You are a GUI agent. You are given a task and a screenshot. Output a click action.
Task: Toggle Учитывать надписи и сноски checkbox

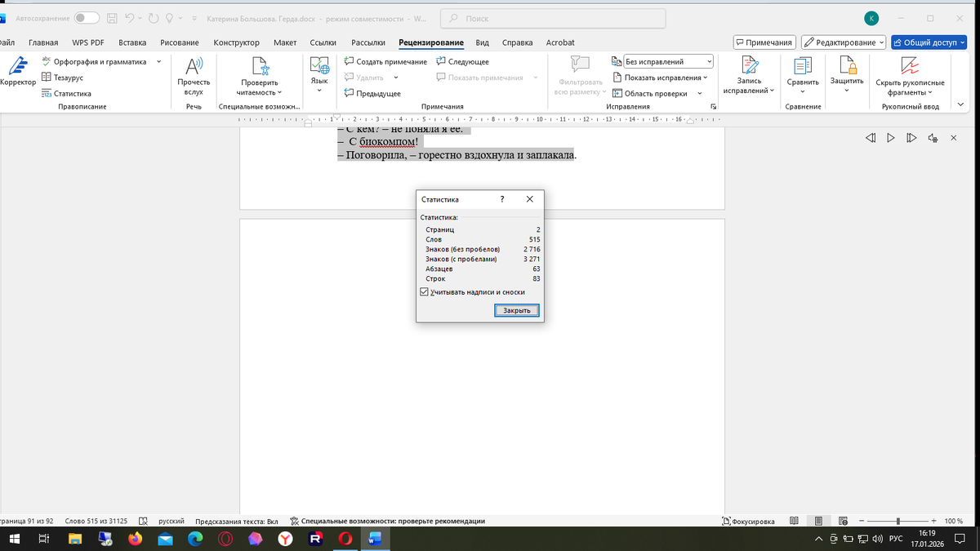423,291
